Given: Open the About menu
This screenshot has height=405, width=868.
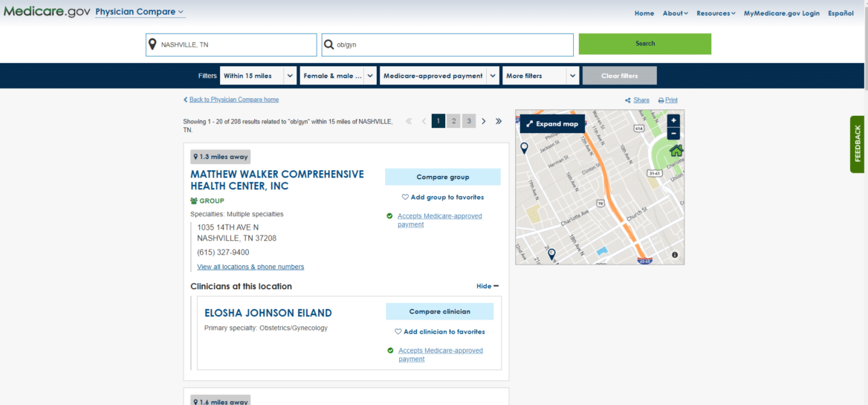Looking at the screenshot, I should click(676, 13).
